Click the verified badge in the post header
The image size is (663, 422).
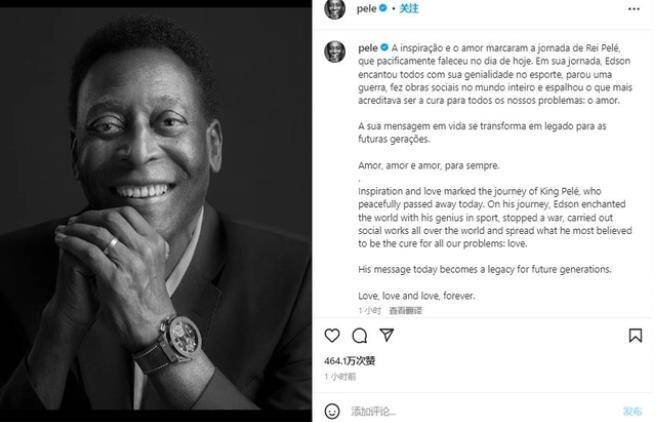[385, 9]
